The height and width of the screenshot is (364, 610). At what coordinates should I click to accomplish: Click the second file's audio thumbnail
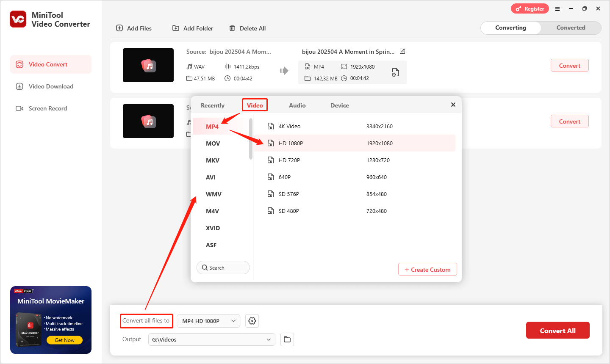pos(148,121)
